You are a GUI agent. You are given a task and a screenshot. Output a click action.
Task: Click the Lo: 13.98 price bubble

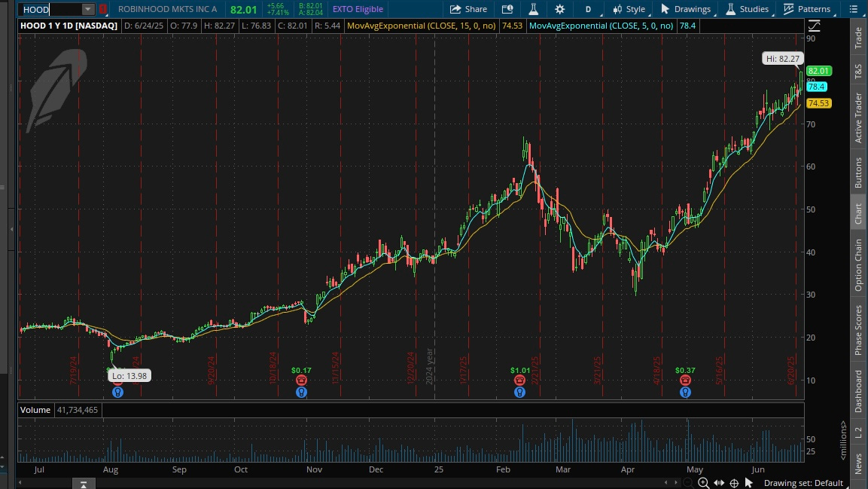129,376
